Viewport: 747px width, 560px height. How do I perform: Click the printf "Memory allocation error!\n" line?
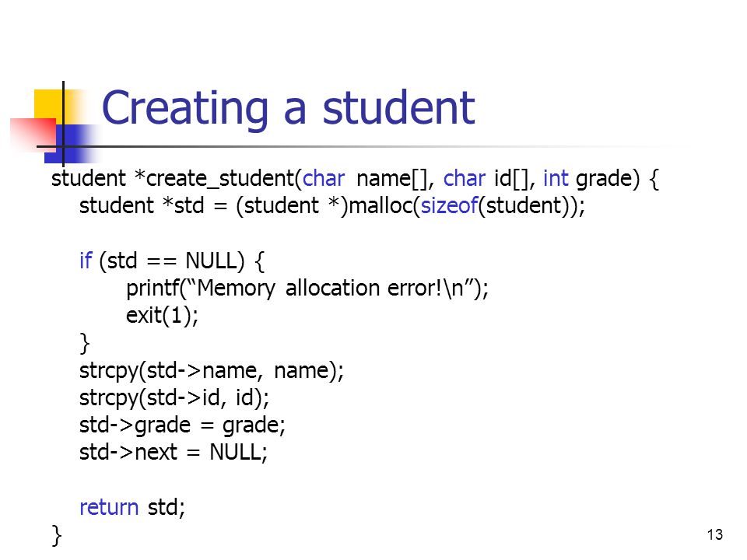tap(307, 289)
